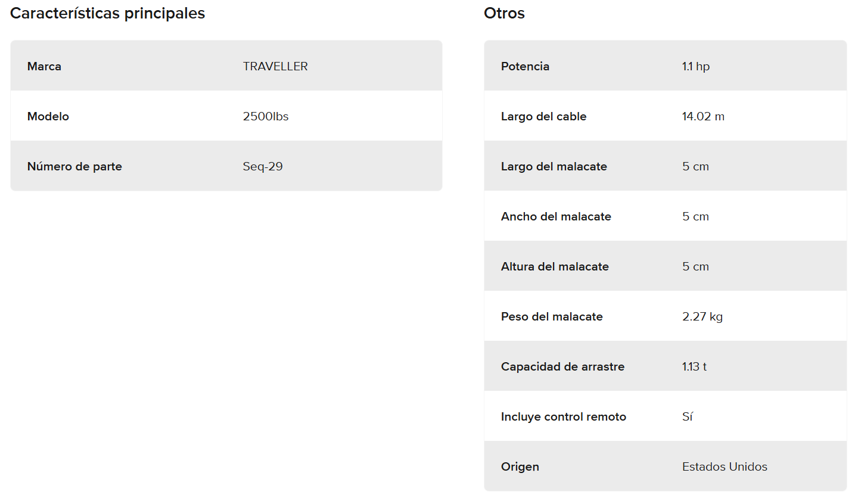The width and height of the screenshot is (858, 504).
Task: Select the Marca row label
Action: [44, 66]
